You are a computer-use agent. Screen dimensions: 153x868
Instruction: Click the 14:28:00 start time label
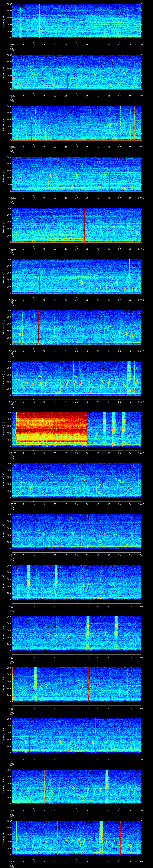point(12,657)
